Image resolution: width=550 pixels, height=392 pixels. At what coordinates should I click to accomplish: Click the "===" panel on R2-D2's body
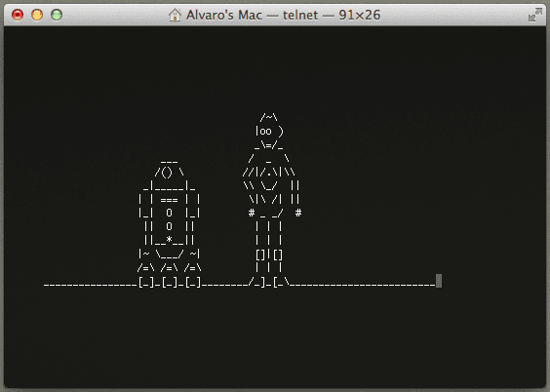pyautogui.click(x=169, y=200)
